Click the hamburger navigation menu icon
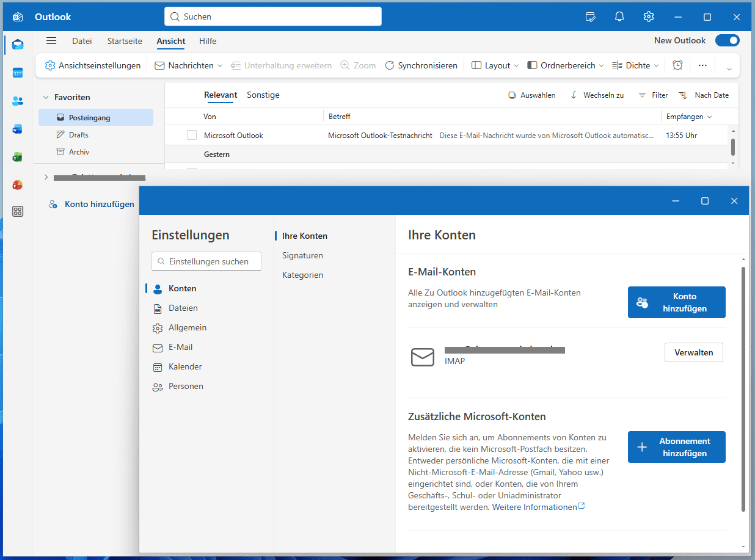 point(51,41)
